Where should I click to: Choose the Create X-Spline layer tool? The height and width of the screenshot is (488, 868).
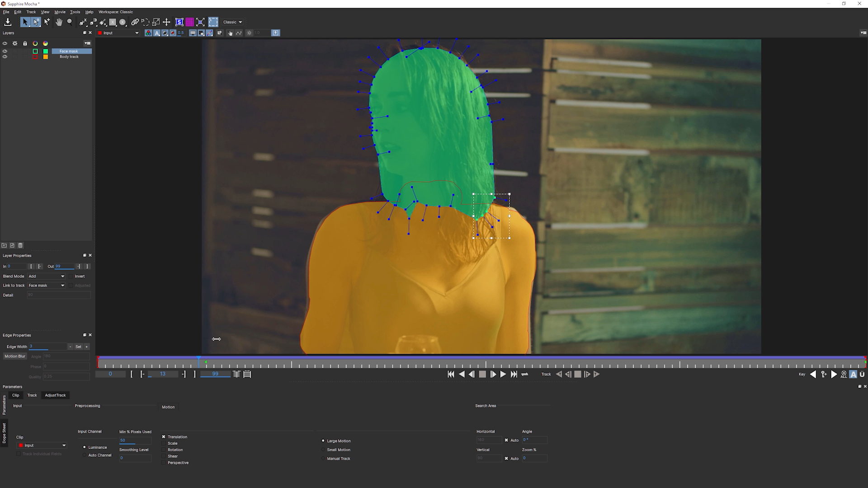pos(83,22)
